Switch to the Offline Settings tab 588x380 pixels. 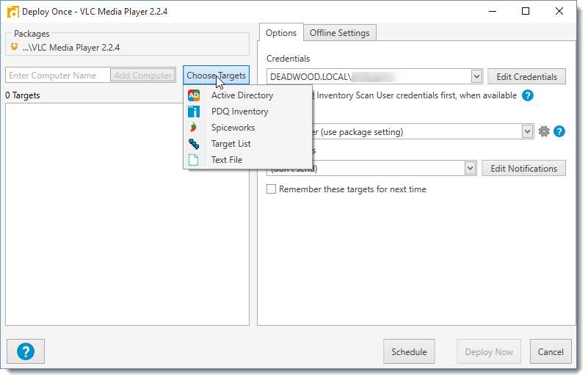point(340,33)
